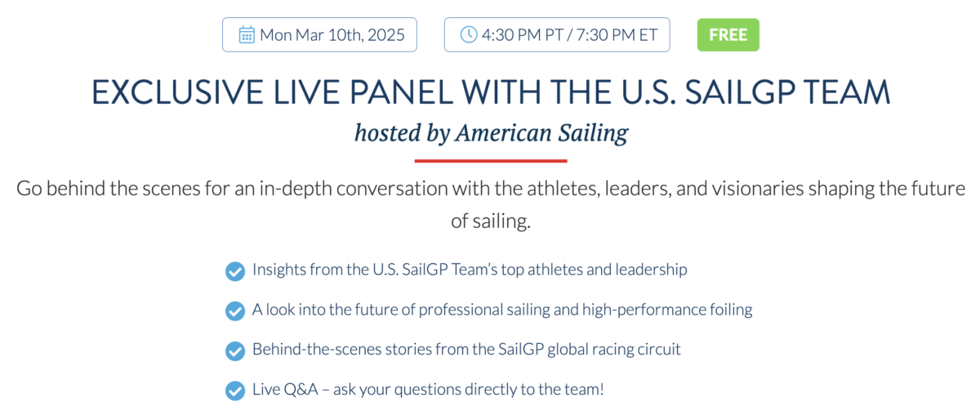The width and height of the screenshot is (980, 416).
Task: Click the checkmark icon beside 'A look into the future'
Action: pyautogui.click(x=235, y=311)
